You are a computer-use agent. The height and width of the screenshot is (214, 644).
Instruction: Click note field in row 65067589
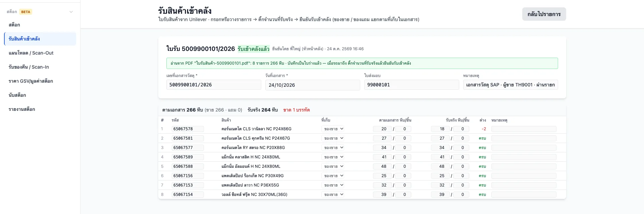click(x=524, y=157)
